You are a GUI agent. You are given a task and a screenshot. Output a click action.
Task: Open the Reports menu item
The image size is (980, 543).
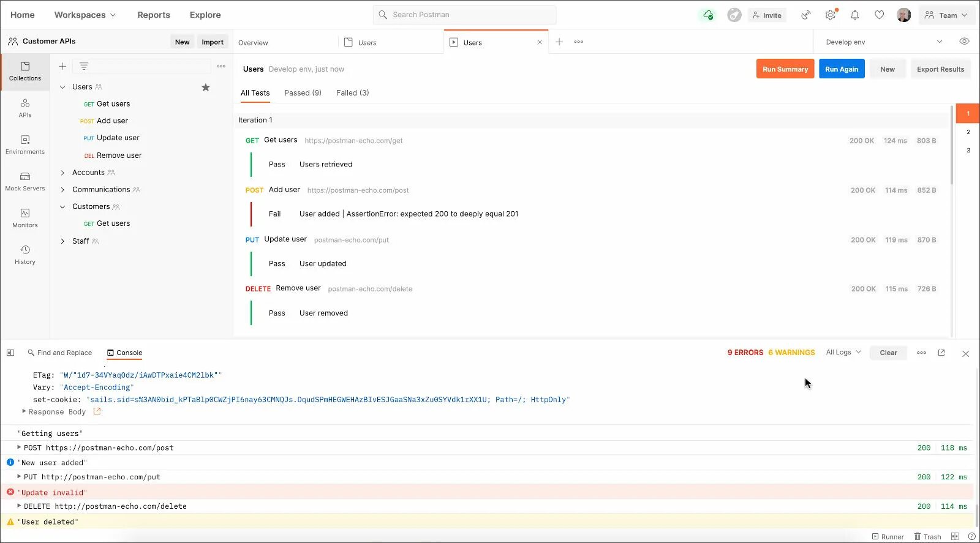coord(154,15)
